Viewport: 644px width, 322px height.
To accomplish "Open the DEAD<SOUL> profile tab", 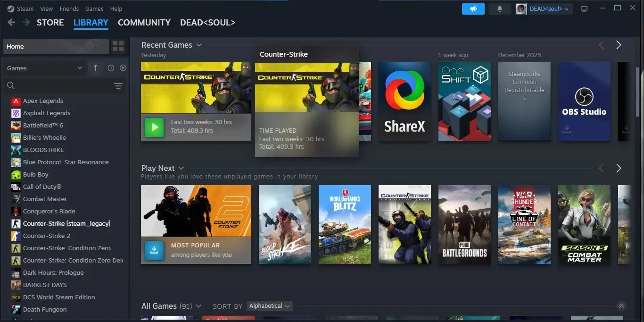I will [208, 23].
